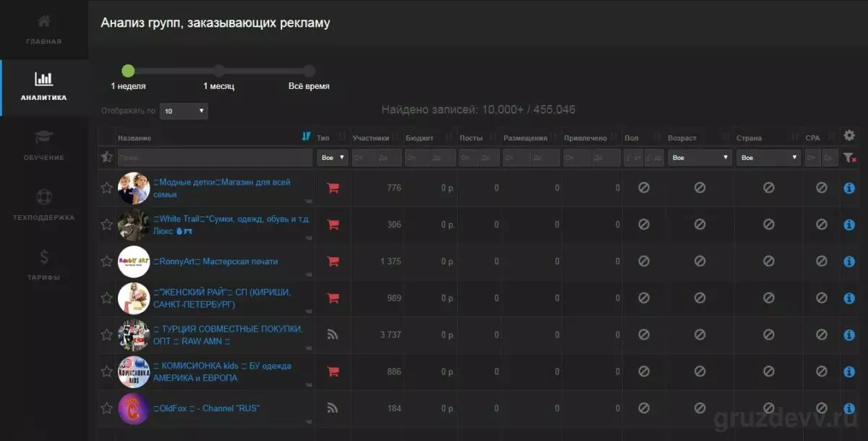Open the Техподдержка support section
Screen dimensions: 868x441
click(44, 205)
